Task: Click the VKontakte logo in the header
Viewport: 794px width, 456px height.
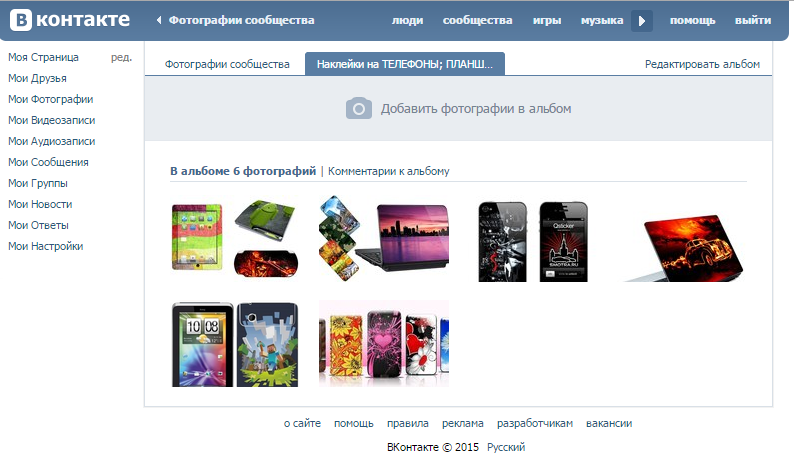Action: (x=70, y=20)
